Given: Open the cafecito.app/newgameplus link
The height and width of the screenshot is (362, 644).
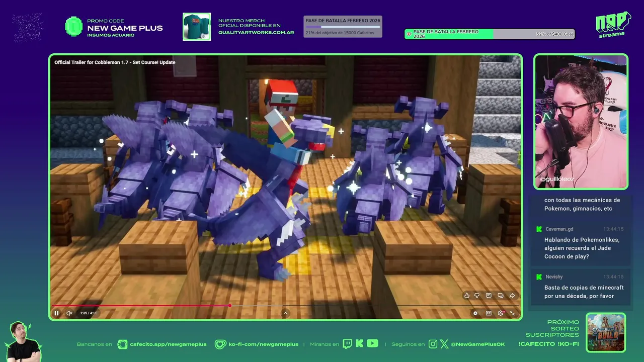Looking at the screenshot, I should pyautogui.click(x=168, y=344).
